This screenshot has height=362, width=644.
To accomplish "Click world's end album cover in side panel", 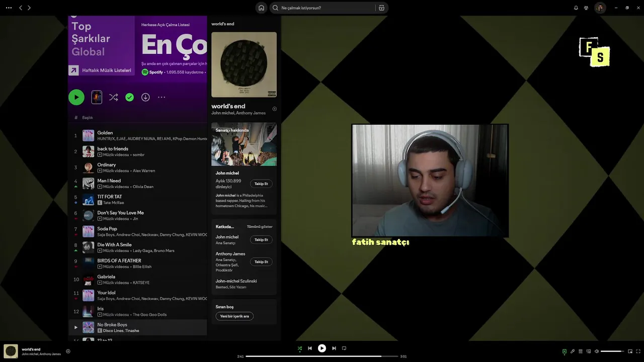I will [x=244, y=64].
